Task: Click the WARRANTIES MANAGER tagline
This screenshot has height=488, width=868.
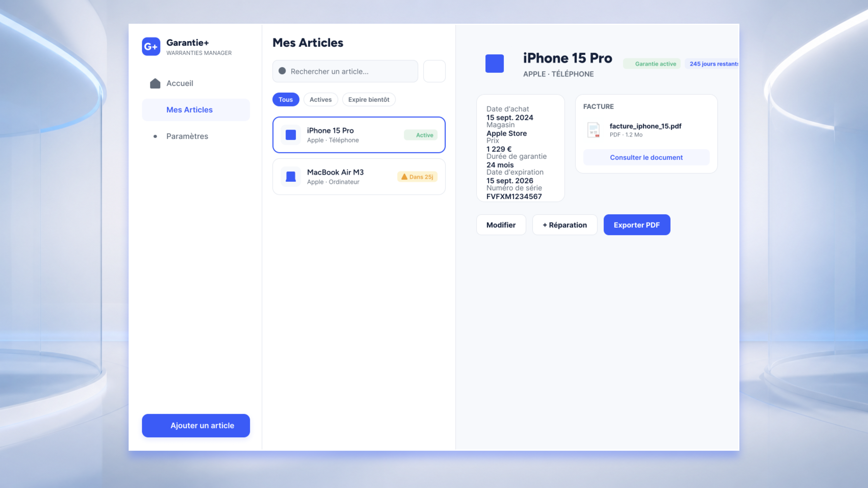Action: click(x=199, y=53)
